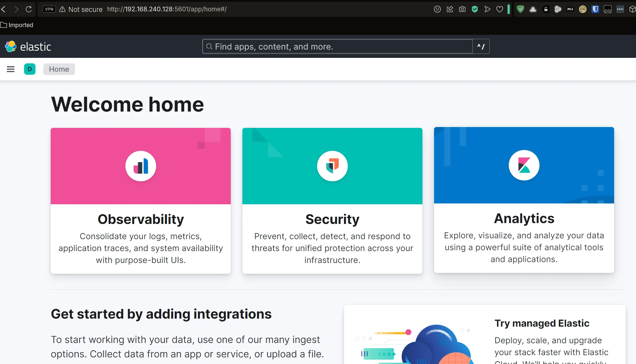This screenshot has height=364, width=636.
Task: Open the Bitwarden extension
Action: coord(595,9)
